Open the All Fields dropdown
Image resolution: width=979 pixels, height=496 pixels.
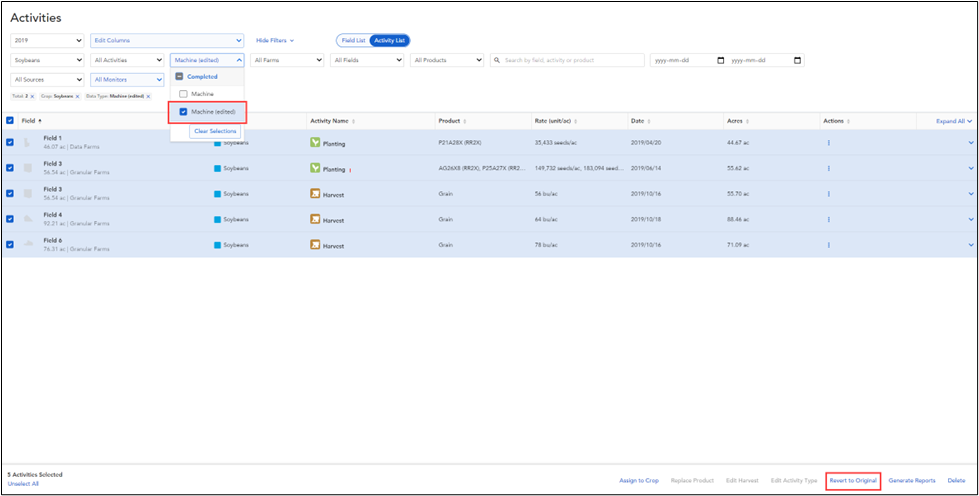[367, 61]
